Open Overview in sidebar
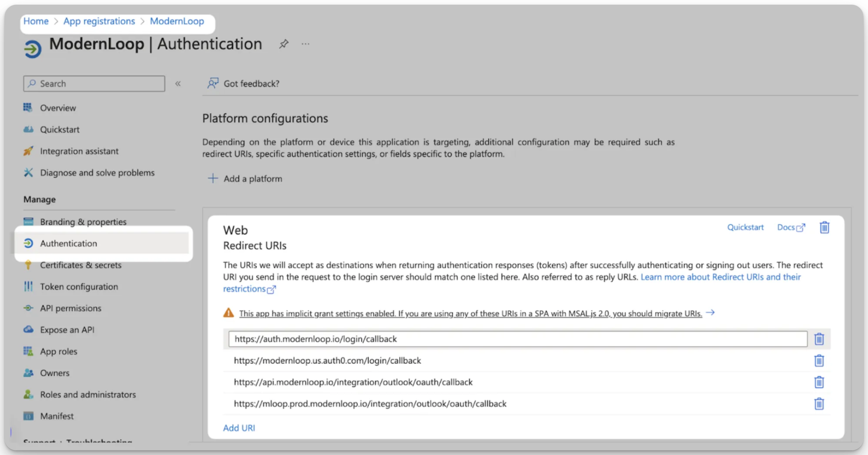 point(58,108)
